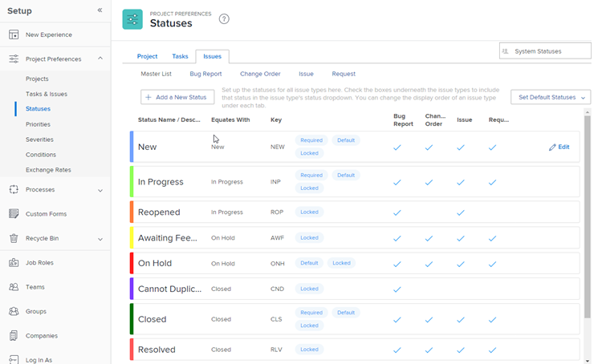Expand the Processes section in sidebar

100,190
